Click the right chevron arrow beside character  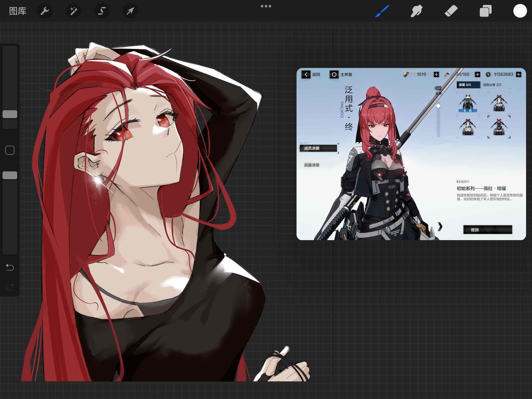[440, 226]
